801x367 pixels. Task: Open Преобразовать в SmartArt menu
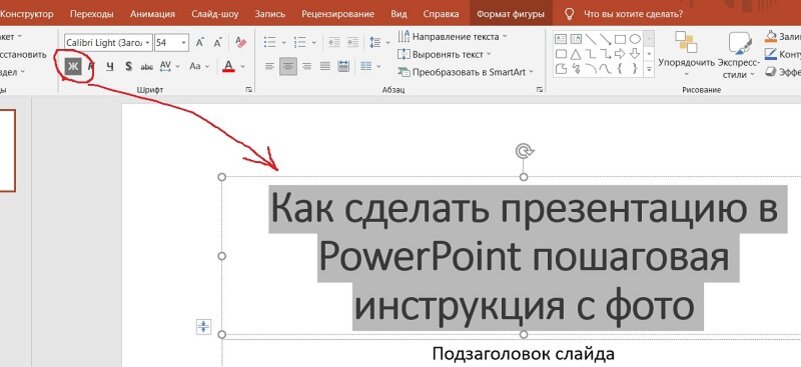pyautogui.click(x=465, y=72)
